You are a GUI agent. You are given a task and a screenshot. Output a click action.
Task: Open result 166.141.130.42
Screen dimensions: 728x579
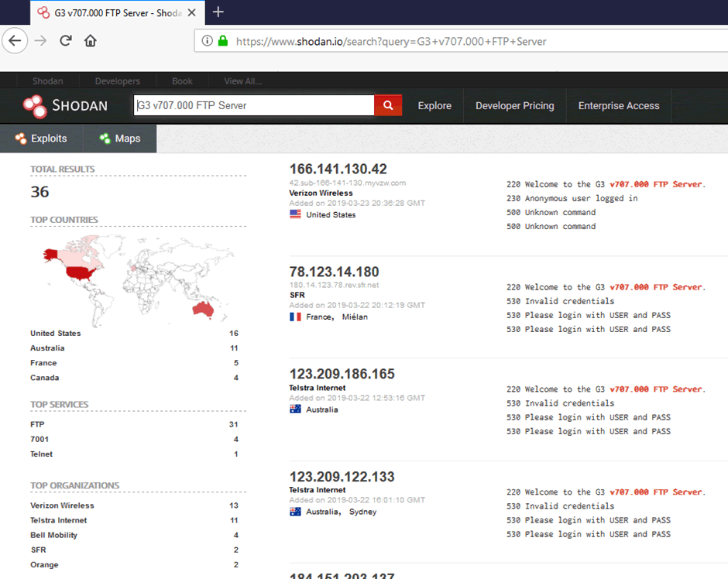click(338, 169)
